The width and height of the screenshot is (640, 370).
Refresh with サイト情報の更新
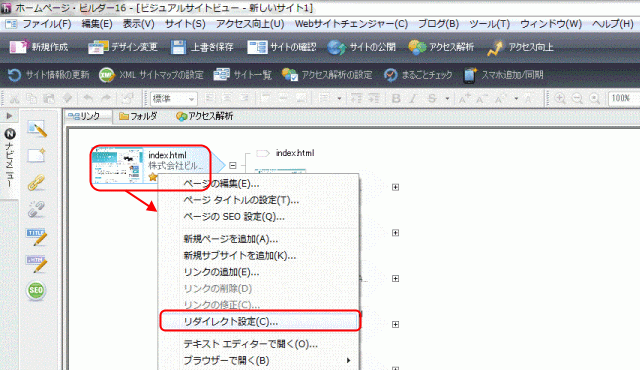[x=48, y=75]
